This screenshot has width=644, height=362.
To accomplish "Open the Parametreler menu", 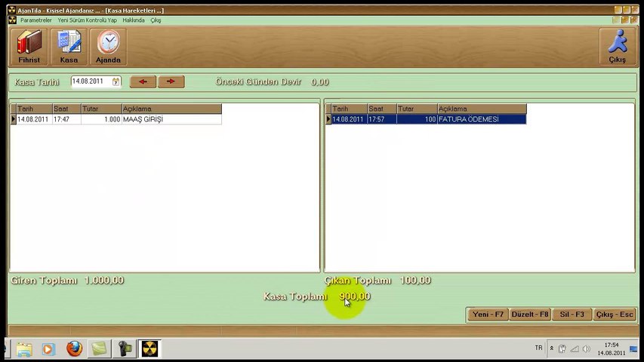I will 36,20.
